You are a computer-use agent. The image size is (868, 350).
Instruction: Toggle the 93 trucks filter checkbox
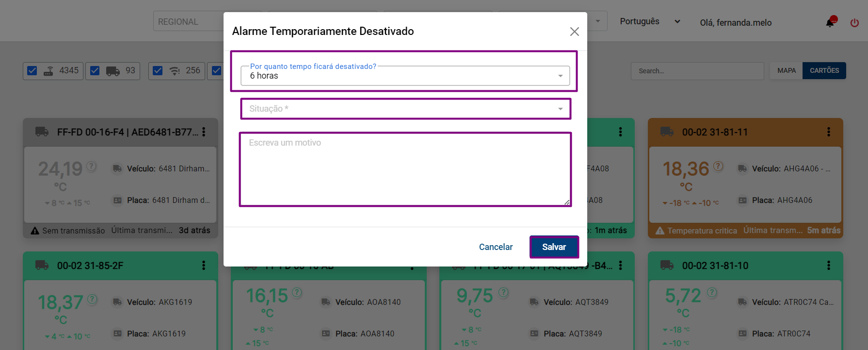pos(95,71)
